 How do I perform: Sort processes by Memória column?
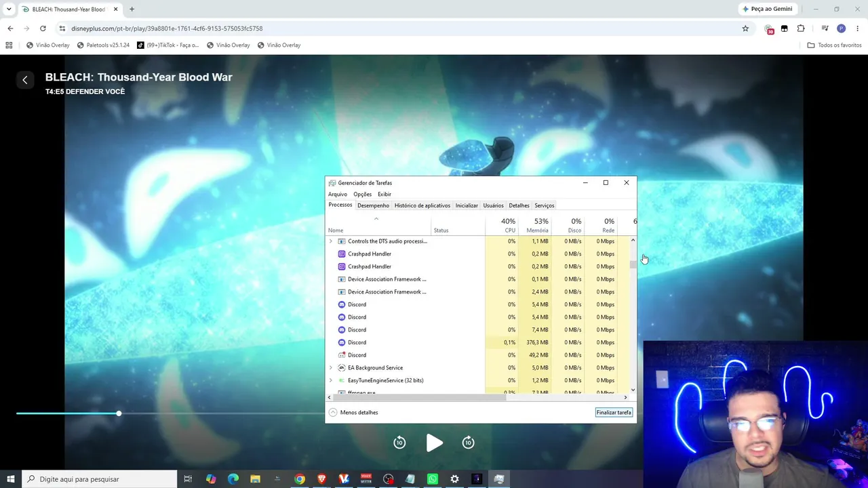[536, 226]
